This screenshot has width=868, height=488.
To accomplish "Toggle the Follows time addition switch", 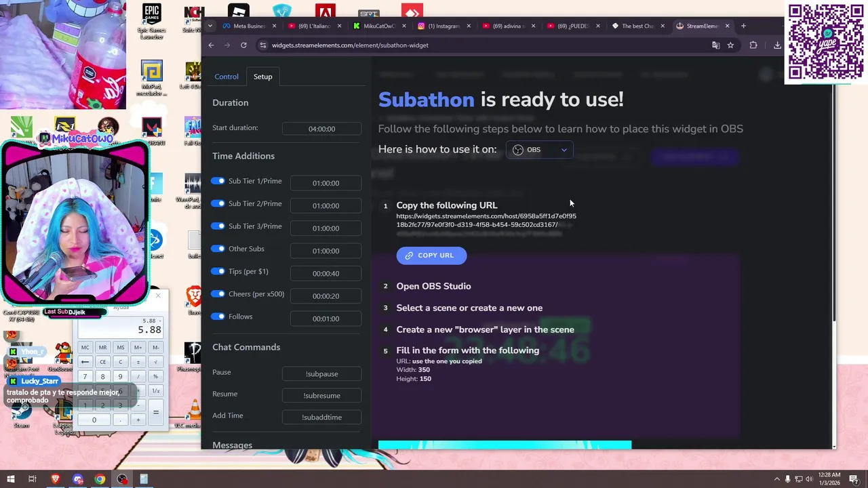I will (218, 317).
